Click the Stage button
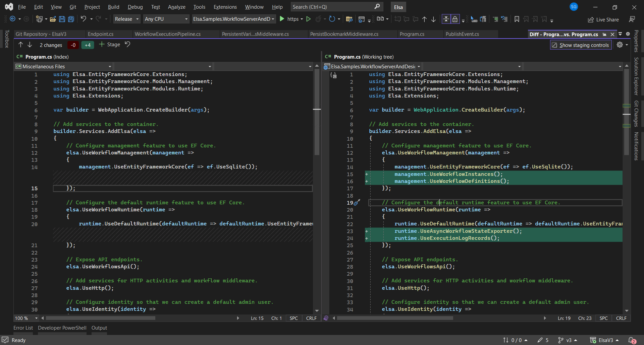This screenshot has height=345, width=644. [110, 45]
